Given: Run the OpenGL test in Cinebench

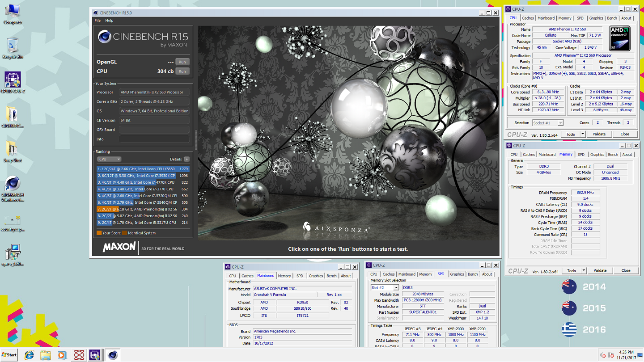Looking at the screenshot, I should pos(182,62).
